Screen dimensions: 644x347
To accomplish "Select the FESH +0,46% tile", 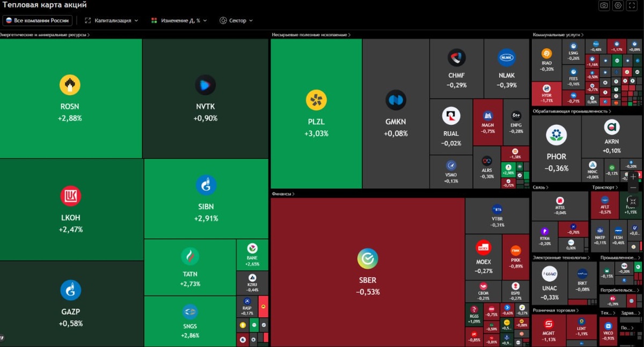I will [618, 235].
